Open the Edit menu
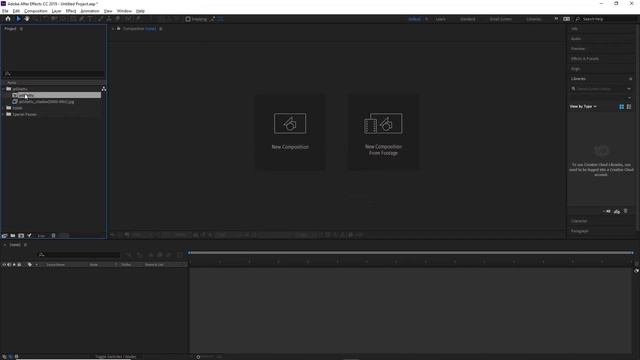 16,11
